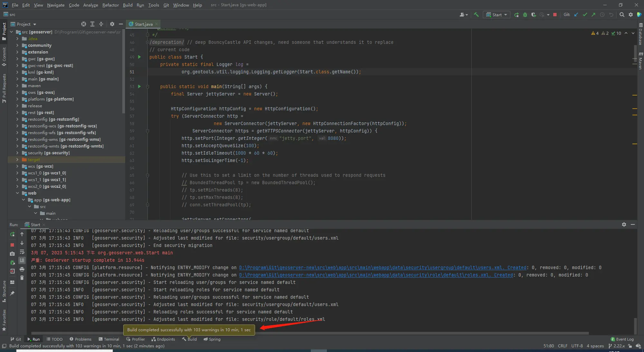The width and height of the screenshot is (644, 352).
Task: Collapse the app [gs-web-app] module
Action: (x=24, y=200)
